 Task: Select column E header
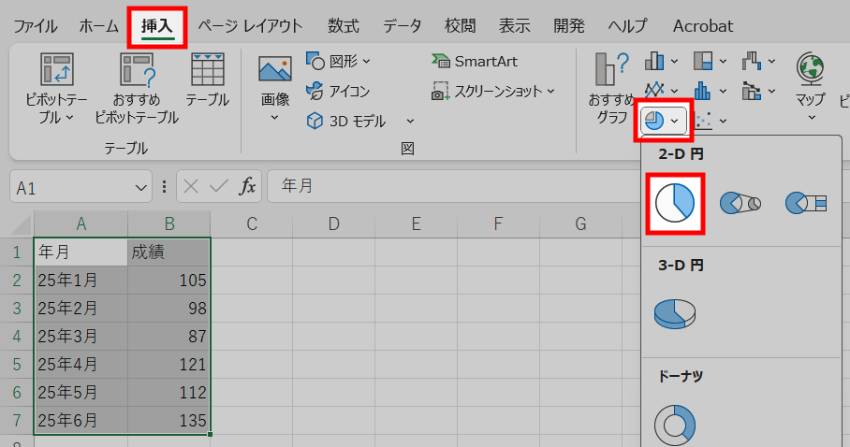[416, 224]
